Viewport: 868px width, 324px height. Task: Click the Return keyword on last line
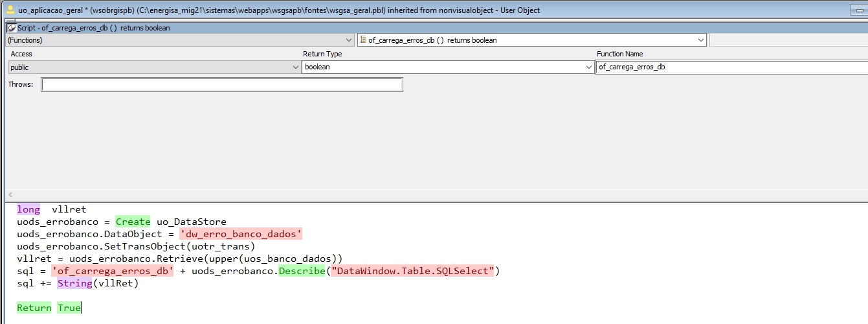[34, 308]
